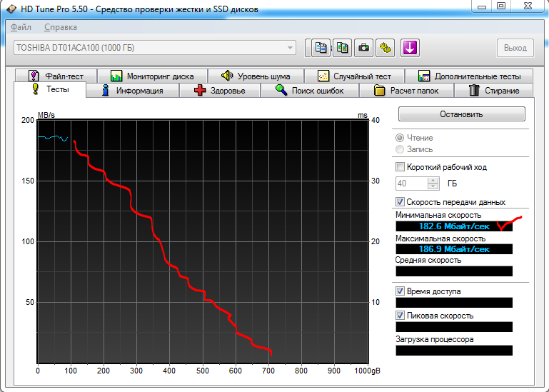Select the Запись radio button
This screenshot has height=392, width=549.
(400, 149)
